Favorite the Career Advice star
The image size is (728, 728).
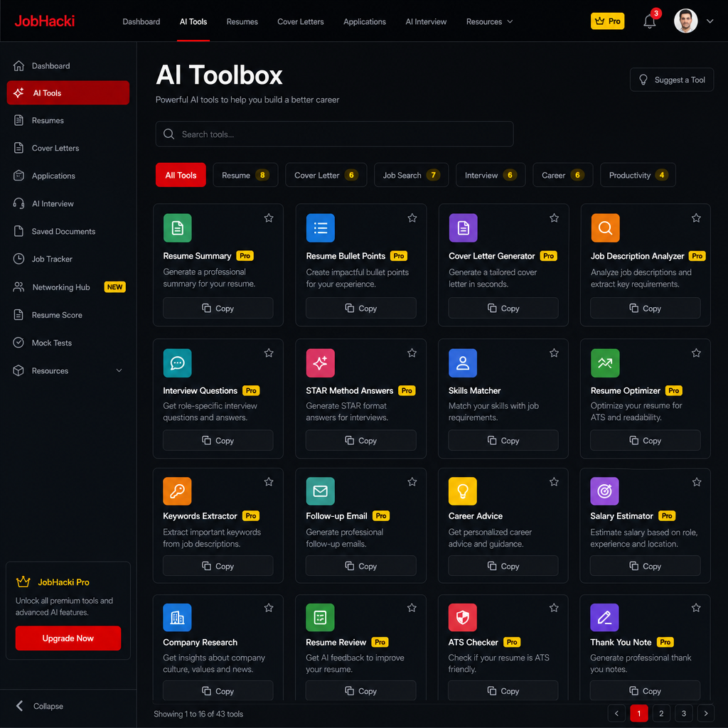click(x=554, y=482)
